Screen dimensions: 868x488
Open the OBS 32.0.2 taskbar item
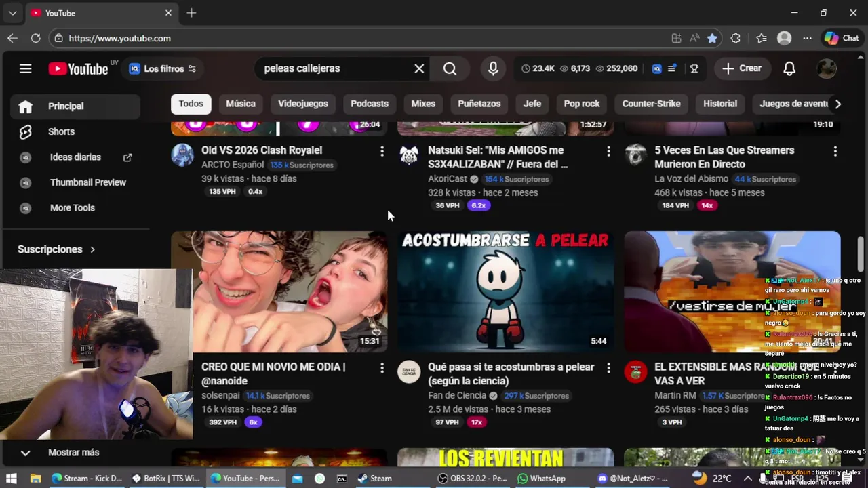pos(473,479)
